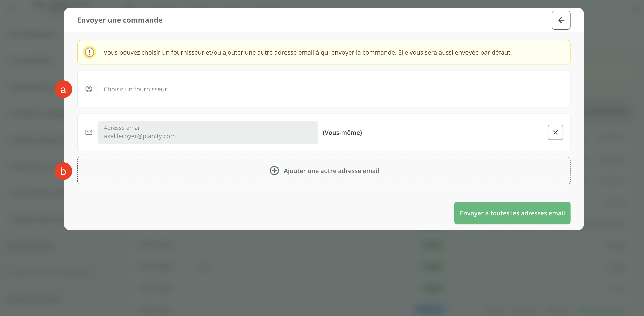644x316 pixels.
Task: Click the disabled 'Adresse email' field
Action: [250, 132]
